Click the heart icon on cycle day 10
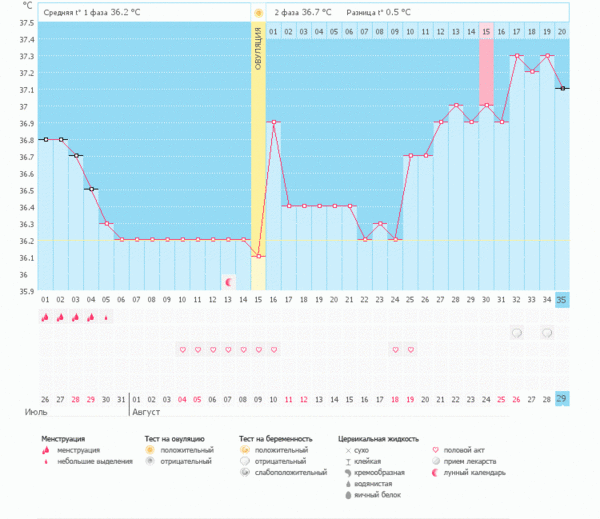This screenshot has height=519, width=600. click(x=182, y=349)
